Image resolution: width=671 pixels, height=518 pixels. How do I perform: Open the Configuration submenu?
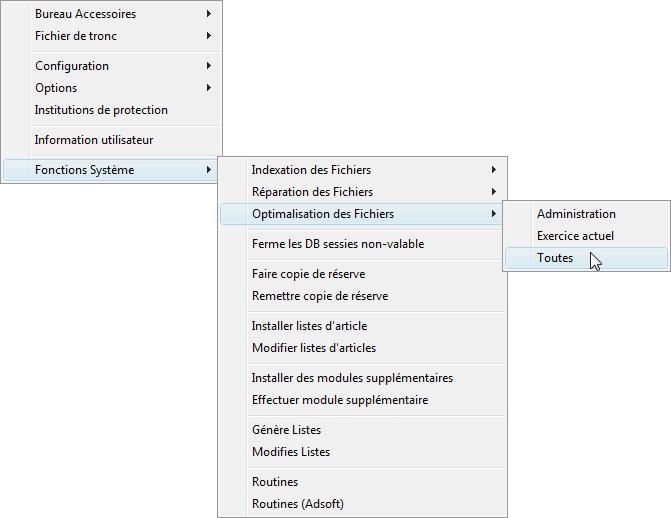(111, 66)
